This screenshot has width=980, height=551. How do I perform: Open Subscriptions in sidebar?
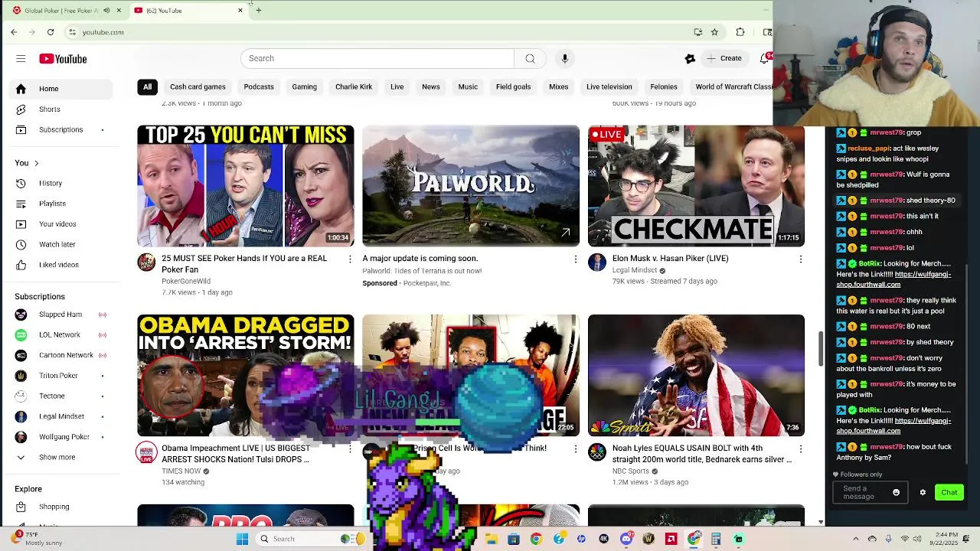point(59,130)
